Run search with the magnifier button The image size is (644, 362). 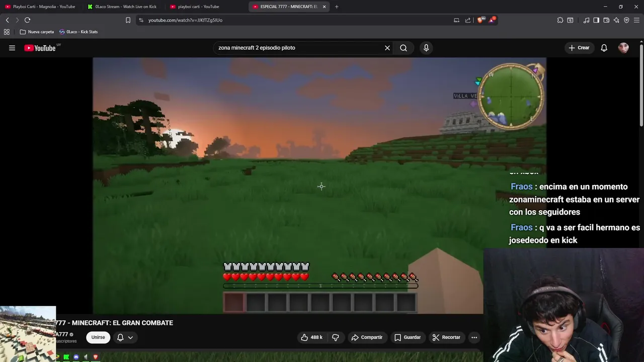pyautogui.click(x=404, y=48)
